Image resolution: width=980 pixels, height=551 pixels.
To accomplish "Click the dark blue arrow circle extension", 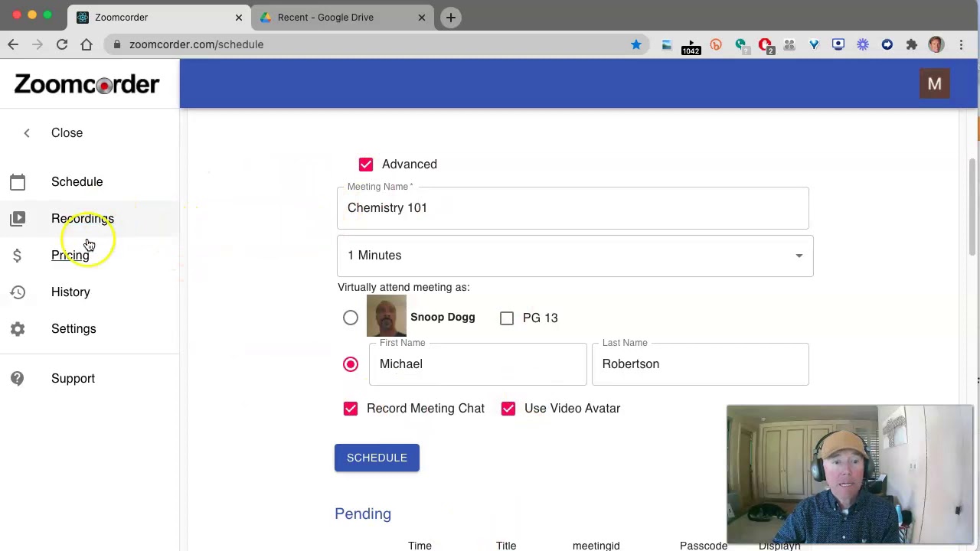I will (x=887, y=44).
